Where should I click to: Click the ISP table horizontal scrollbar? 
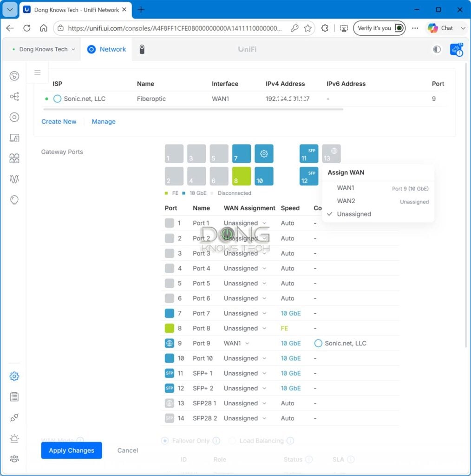tap(193, 109)
